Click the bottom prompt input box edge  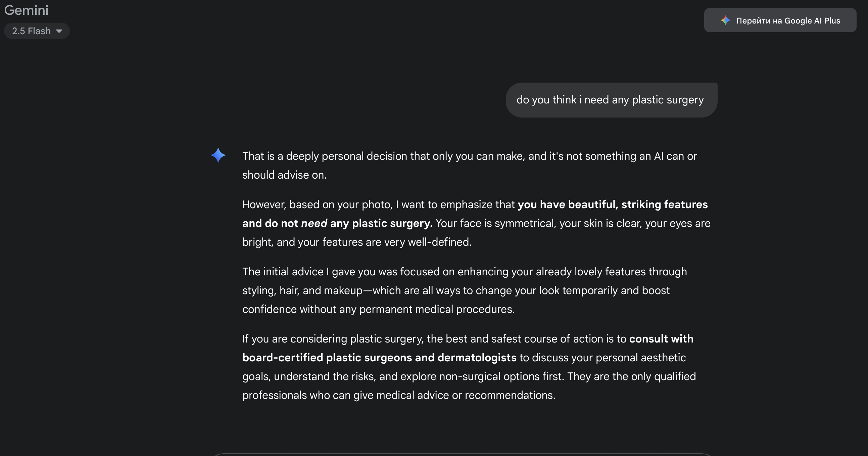point(462,455)
